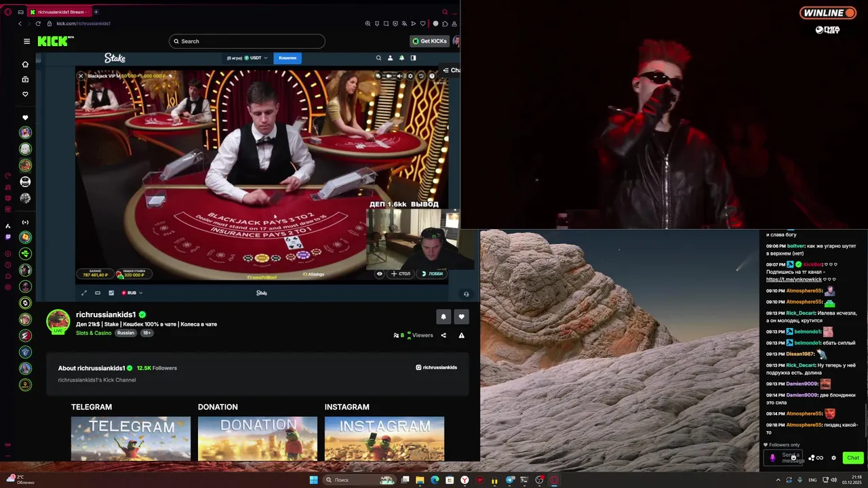This screenshot has height=488, width=868.
Task: Share the richrussiankids1 stream
Action: point(443,335)
